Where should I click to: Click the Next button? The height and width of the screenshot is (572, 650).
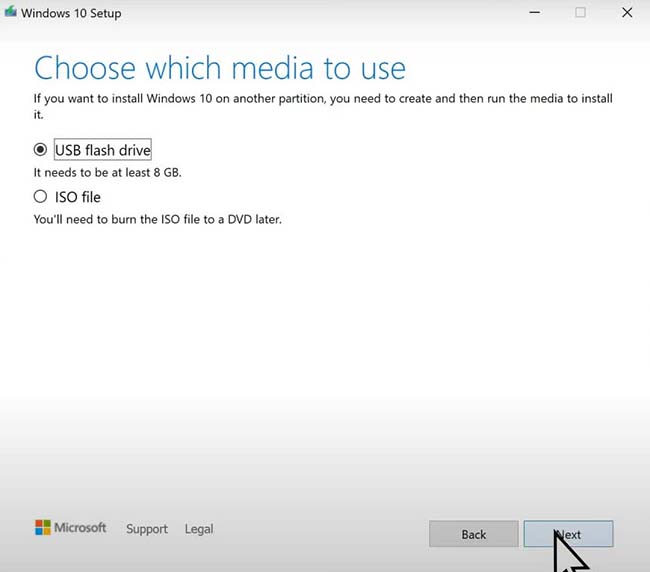click(568, 534)
